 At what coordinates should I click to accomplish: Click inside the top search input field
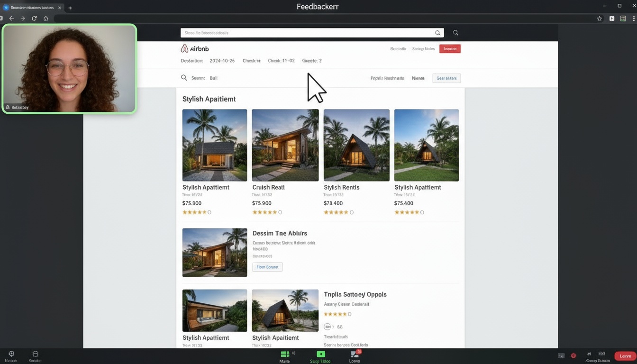tap(308, 33)
